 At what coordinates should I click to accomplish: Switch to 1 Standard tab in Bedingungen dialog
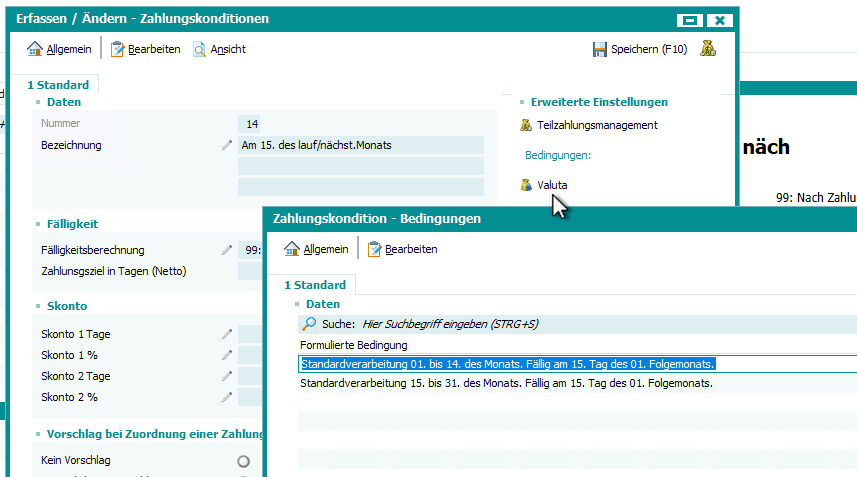pyautogui.click(x=314, y=285)
